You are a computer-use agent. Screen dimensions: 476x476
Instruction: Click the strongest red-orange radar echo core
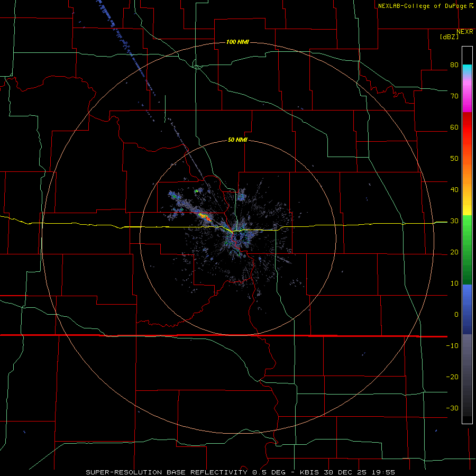[206, 217]
